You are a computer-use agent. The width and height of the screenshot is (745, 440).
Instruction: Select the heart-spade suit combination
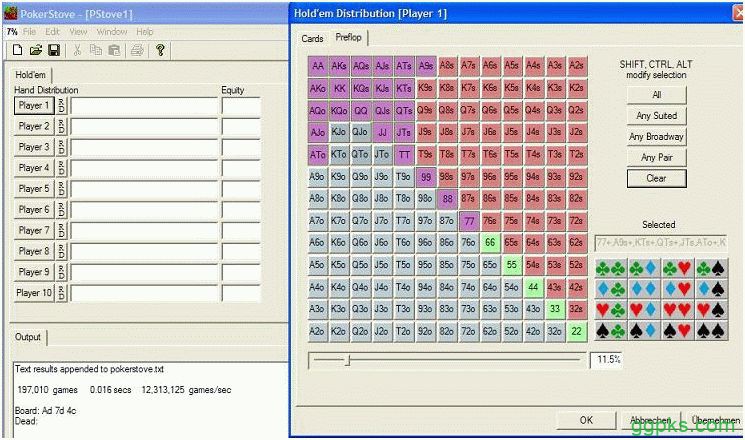(711, 310)
